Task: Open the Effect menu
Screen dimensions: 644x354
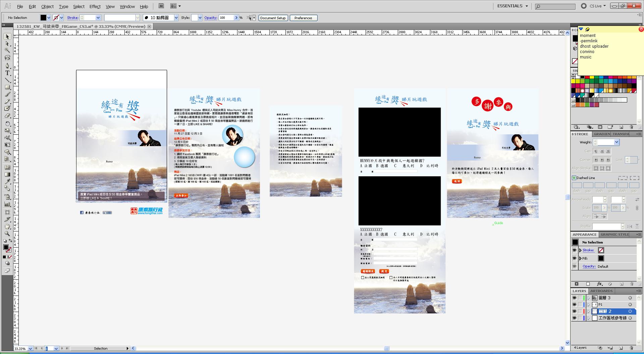Action: click(x=95, y=6)
